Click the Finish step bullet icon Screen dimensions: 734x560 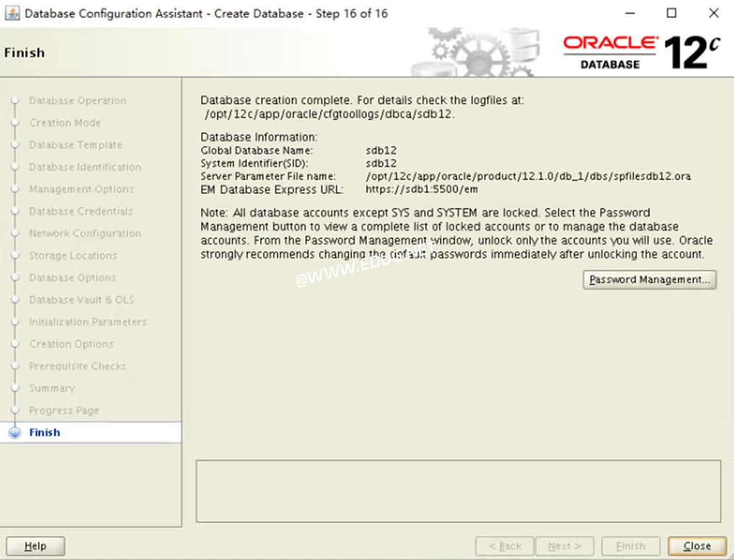[x=15, y=432]
